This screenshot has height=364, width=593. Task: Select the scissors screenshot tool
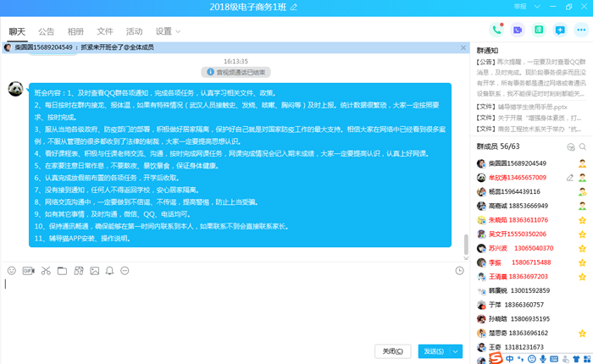tap(44, 271)
